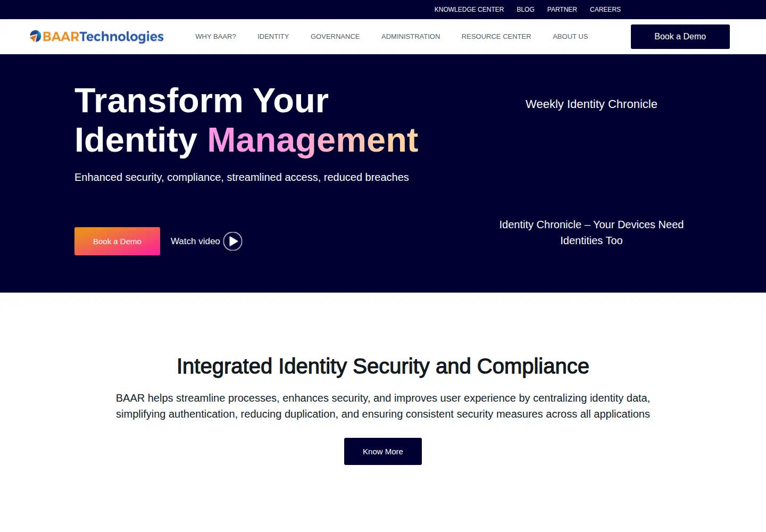Click the Enhanced security, compliance tagline
Viewport: 766px width, 532px height.
click(242, 177)
